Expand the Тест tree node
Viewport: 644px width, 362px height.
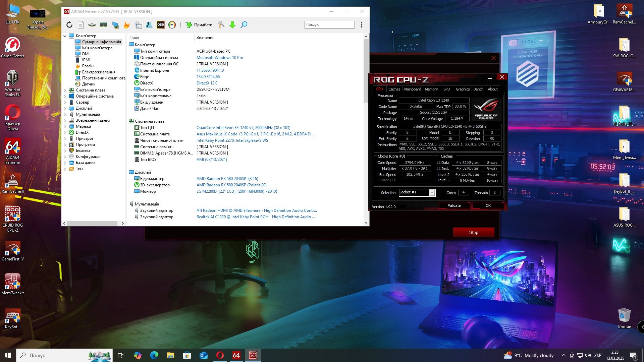[65, 169]
